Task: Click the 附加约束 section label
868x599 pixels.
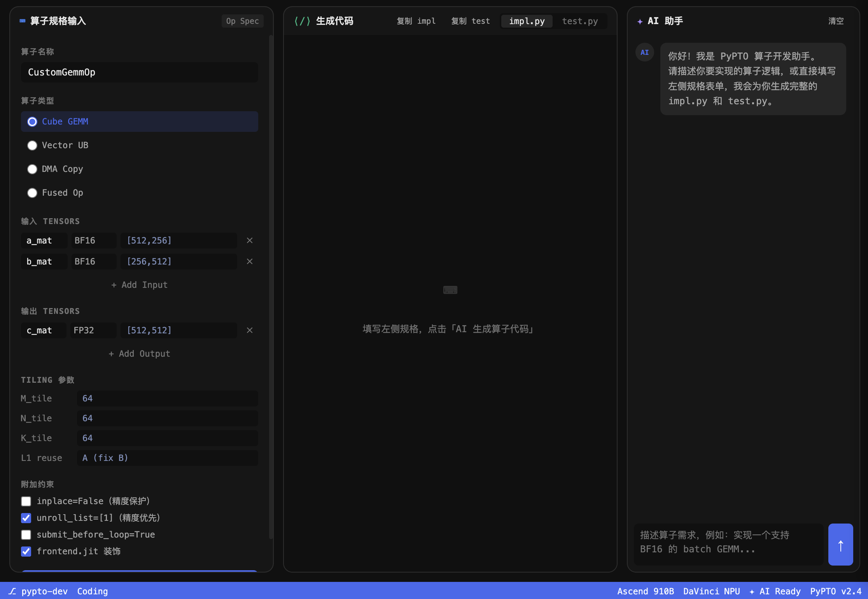Action: pos(37,484)
